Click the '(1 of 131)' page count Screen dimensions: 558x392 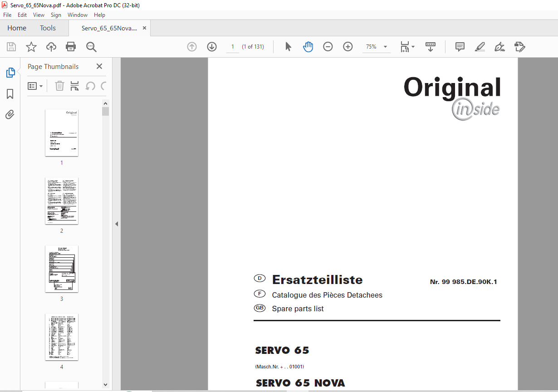click(253, 47)
